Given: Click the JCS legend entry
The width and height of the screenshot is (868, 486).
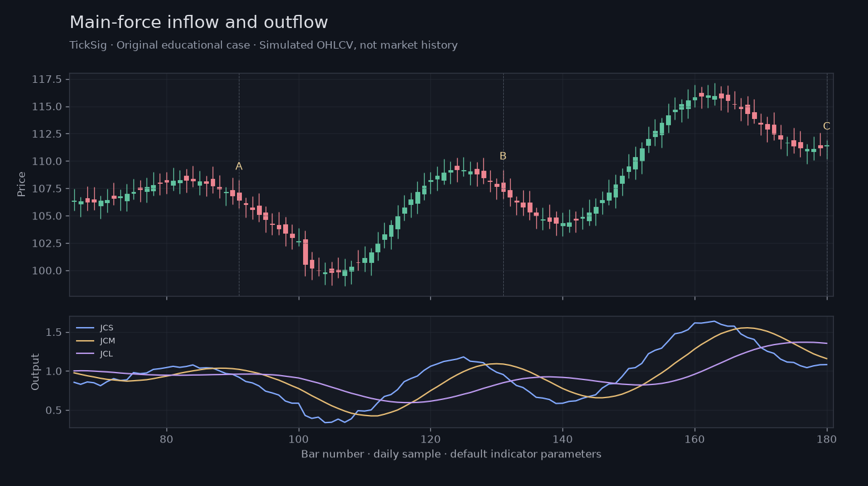Looking at the screenshot, I should pyautogui.click(x=95, y=328).
